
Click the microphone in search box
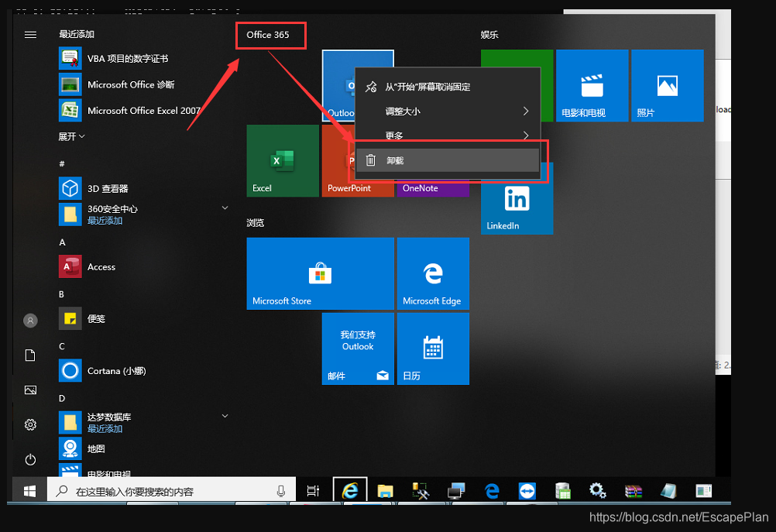click(x=280, y=491)
